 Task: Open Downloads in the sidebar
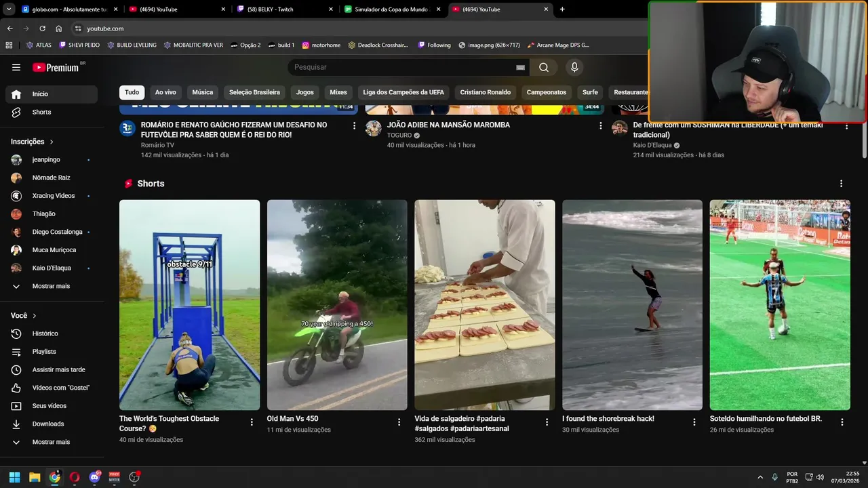[x=52, y=424]
